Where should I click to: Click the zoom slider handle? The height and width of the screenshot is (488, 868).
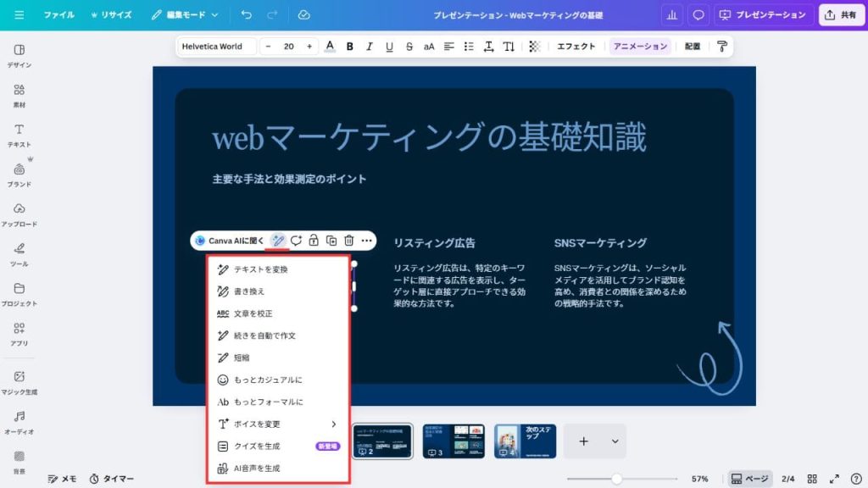coord(617,479)
